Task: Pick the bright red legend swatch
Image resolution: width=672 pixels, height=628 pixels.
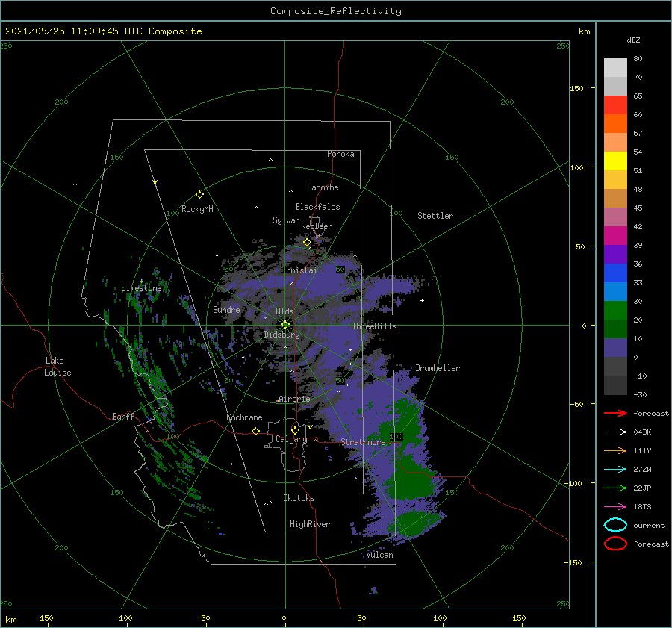Action: 615,105
